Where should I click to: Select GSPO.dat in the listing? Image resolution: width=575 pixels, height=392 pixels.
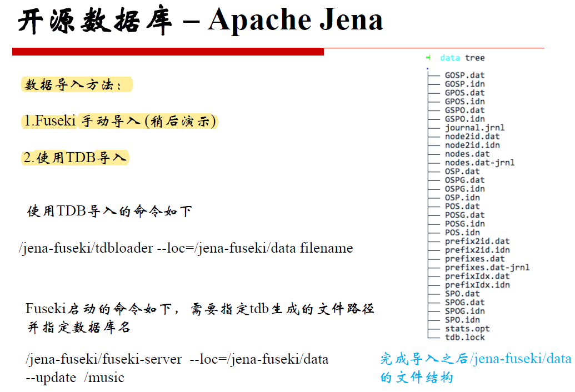click(x=465, y=110)
